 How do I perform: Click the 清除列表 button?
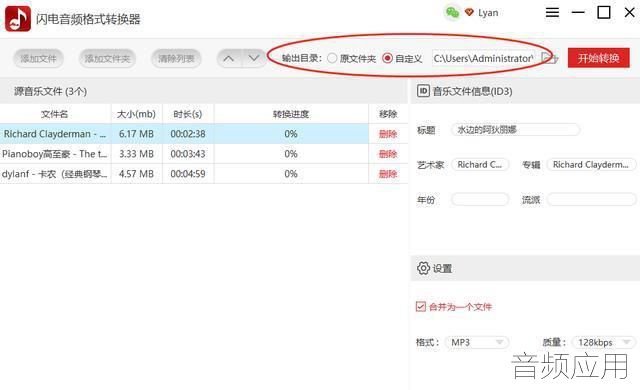(176, 58)
